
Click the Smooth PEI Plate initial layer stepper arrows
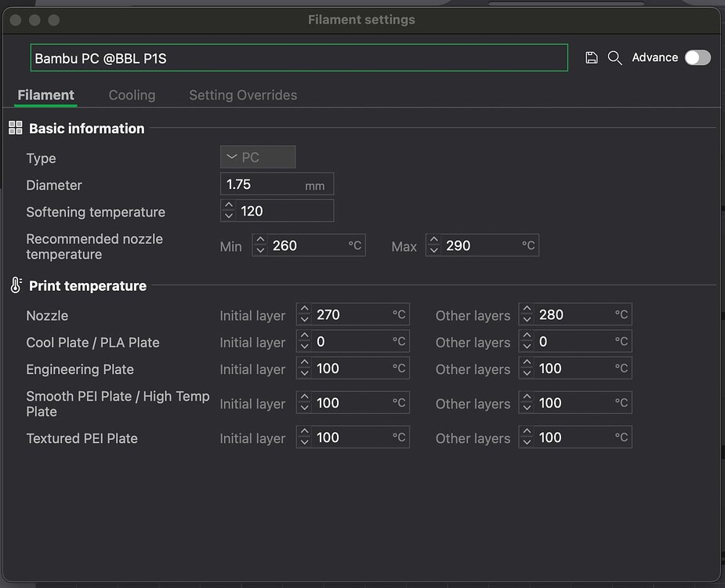point(305,402)
